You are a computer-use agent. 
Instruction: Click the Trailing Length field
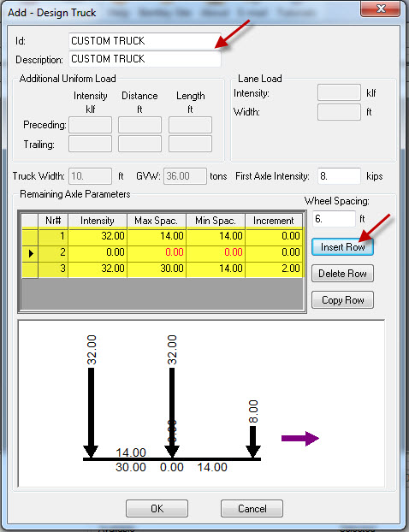(190, 144)
